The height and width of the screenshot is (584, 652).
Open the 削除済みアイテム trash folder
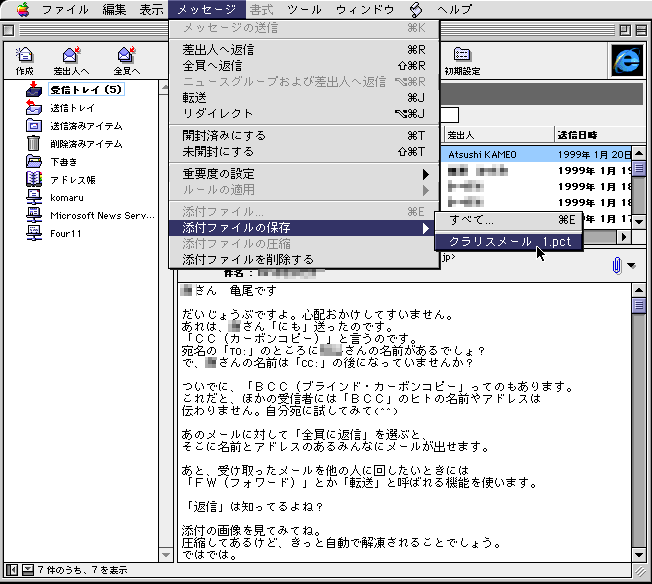point(85,144)
